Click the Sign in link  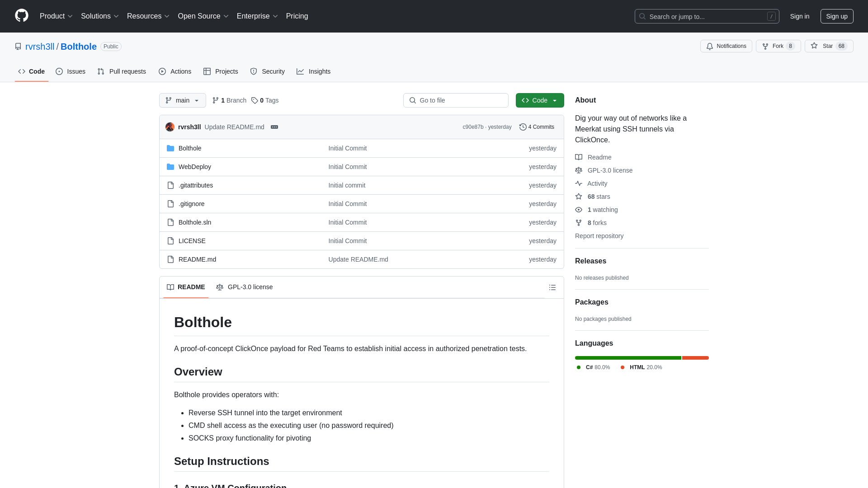(x=800, y=16)
